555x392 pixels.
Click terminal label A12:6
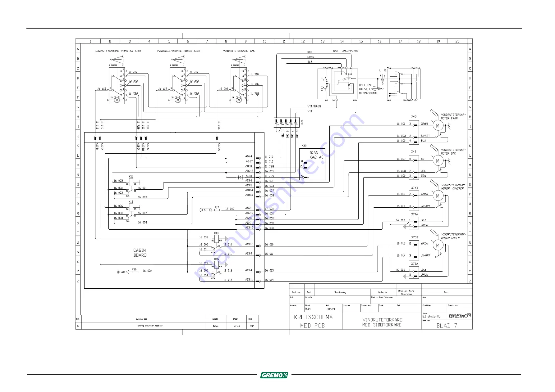(249, 218)
